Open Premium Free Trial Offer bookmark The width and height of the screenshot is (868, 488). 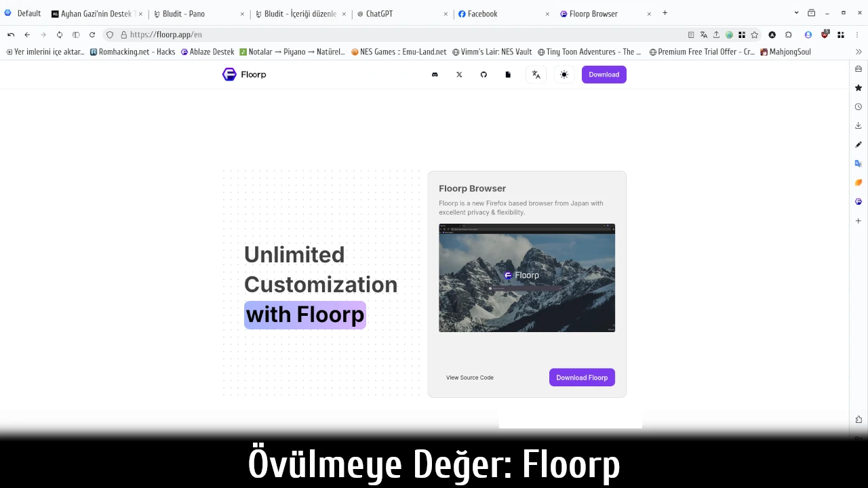(x=701, y=52)
